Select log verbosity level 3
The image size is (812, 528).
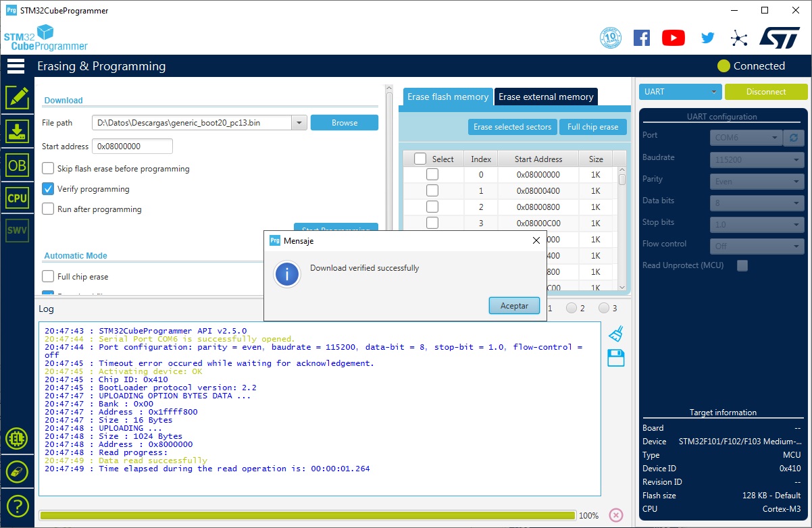coord(604,308)
